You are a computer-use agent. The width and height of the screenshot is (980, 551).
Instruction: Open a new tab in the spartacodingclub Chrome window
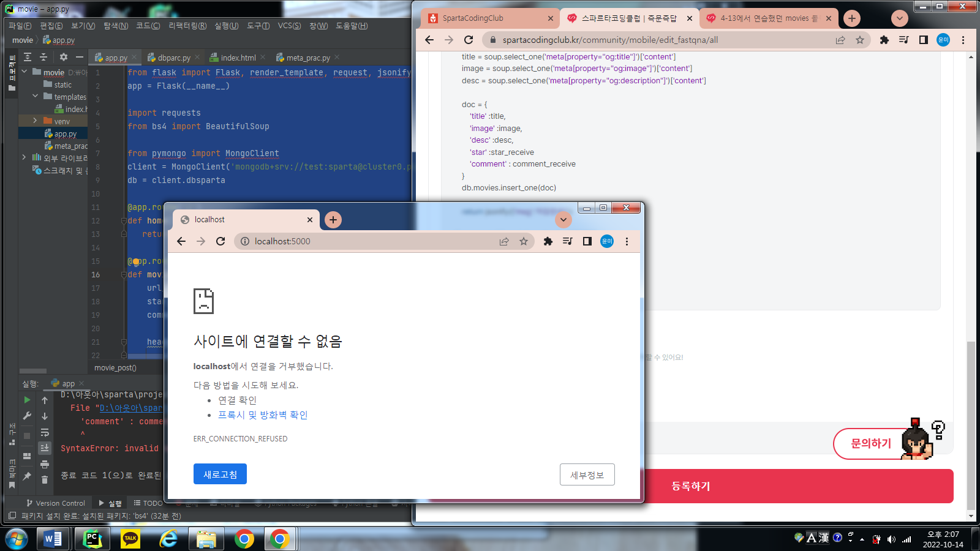click(x=852, y=18)
